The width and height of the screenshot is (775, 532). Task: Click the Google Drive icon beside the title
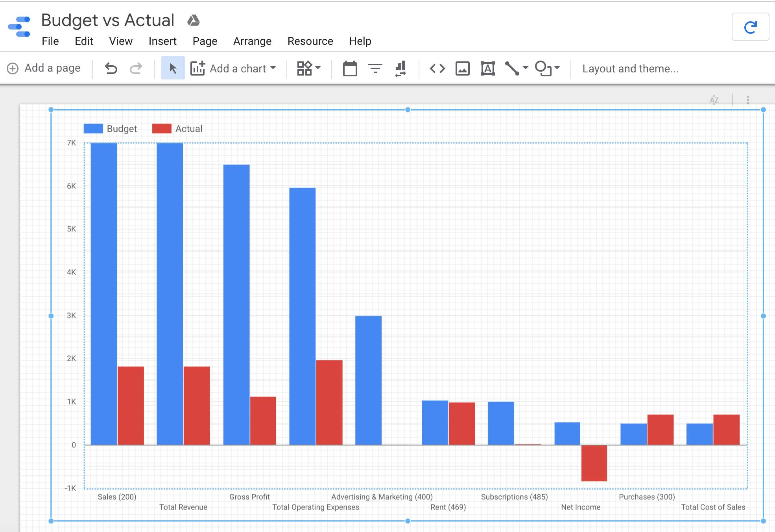coord(193,20)
